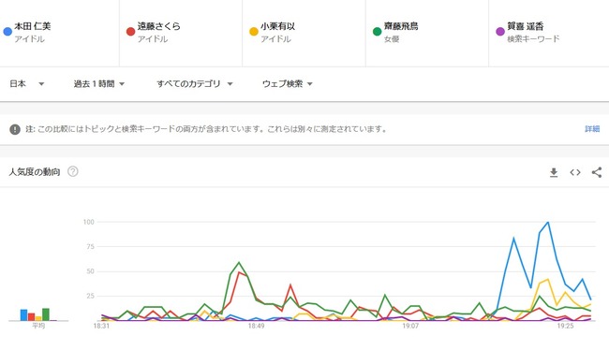The width and height of the screenshot is (609, 364).
Task: Click the 100 y-axis label
Action: pos(89,222)
